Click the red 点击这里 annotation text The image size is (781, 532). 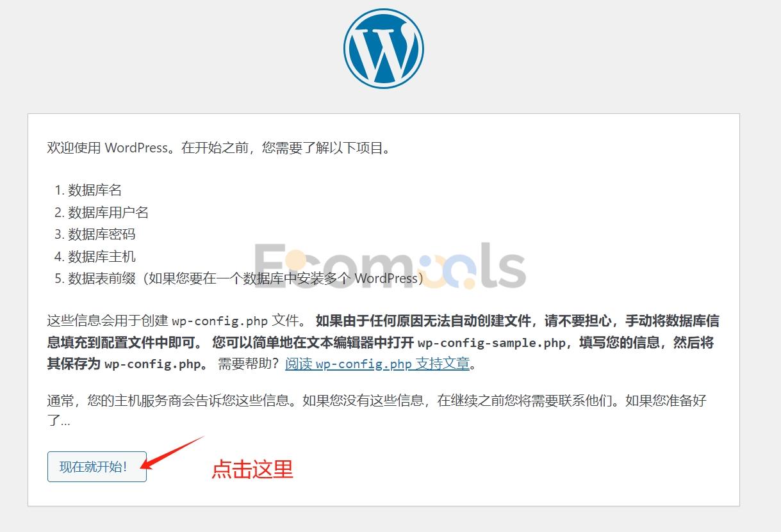(252, 469)
